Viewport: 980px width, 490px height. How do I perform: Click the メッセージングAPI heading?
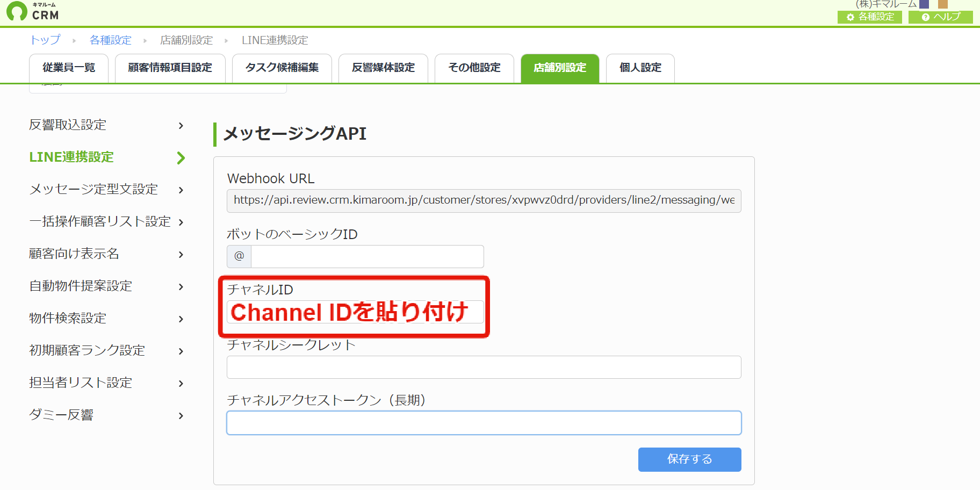(x=294, y=133)
